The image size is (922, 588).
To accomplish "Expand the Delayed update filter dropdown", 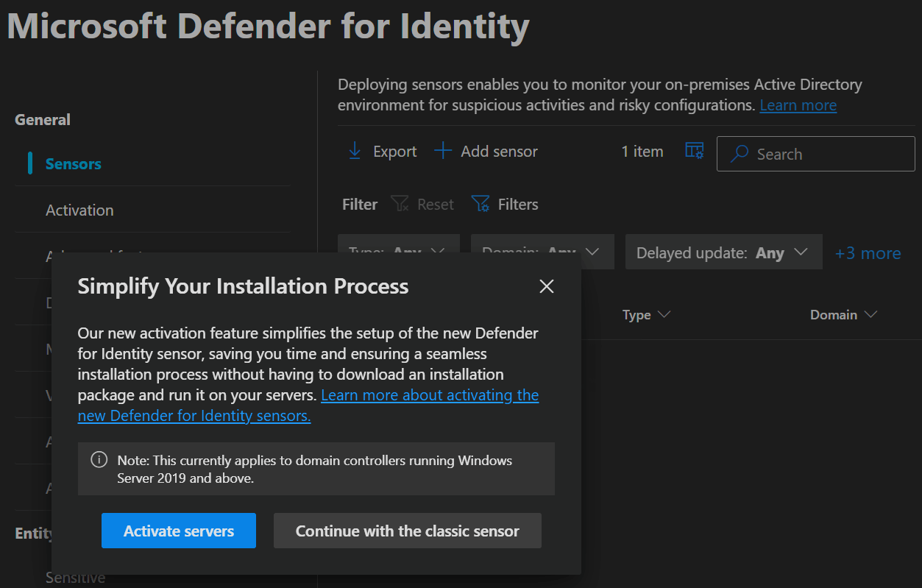I will coord(723,252).
